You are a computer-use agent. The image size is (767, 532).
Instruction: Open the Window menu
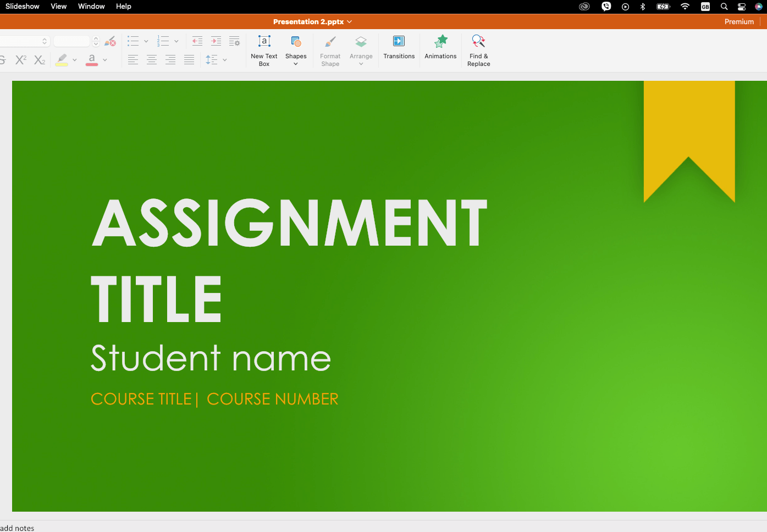pyautogui.click(x=91, y=7)
